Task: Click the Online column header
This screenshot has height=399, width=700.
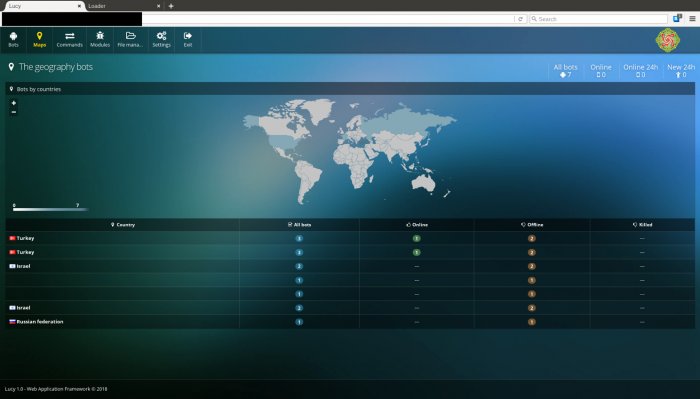Action: coord(417,224)
